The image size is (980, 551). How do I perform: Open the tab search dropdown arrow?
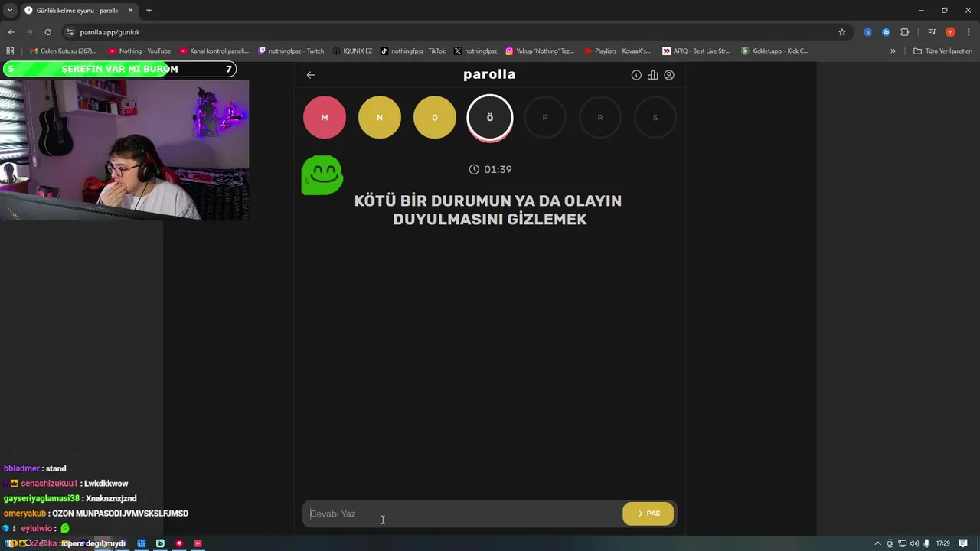[x=10, y=10]
